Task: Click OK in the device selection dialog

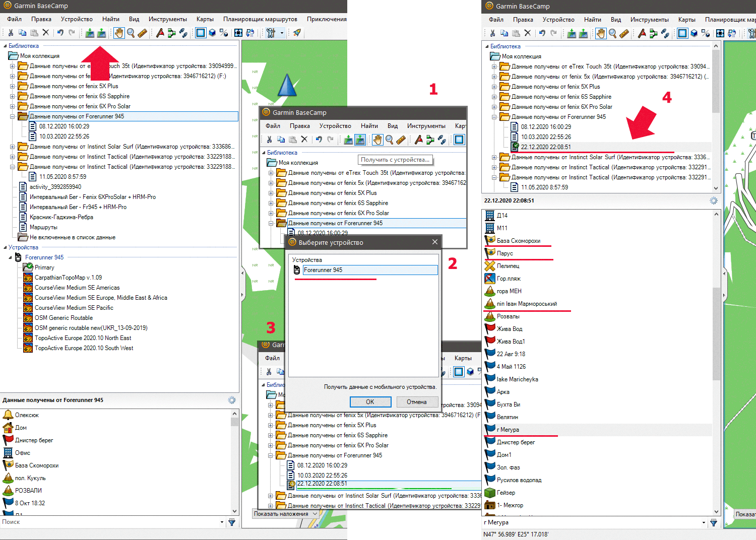Action: click(x=370, y=402)
